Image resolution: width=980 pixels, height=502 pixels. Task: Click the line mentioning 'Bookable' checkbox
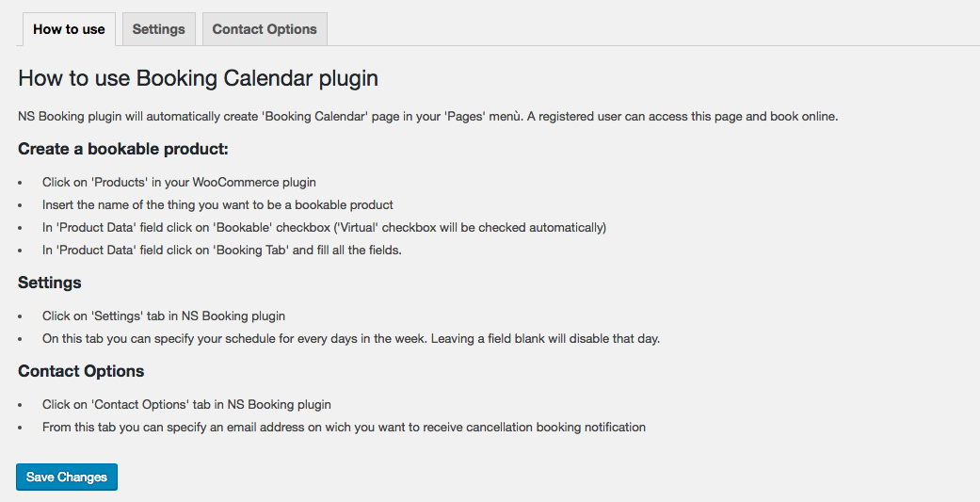click(325, 228)
